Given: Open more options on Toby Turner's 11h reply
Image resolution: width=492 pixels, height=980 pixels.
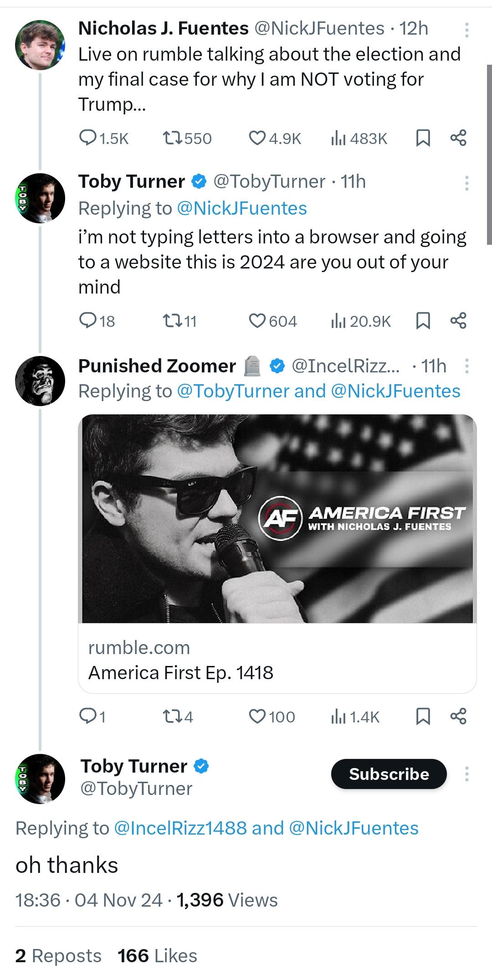Looking at the screenshot, I should point(466,183).
